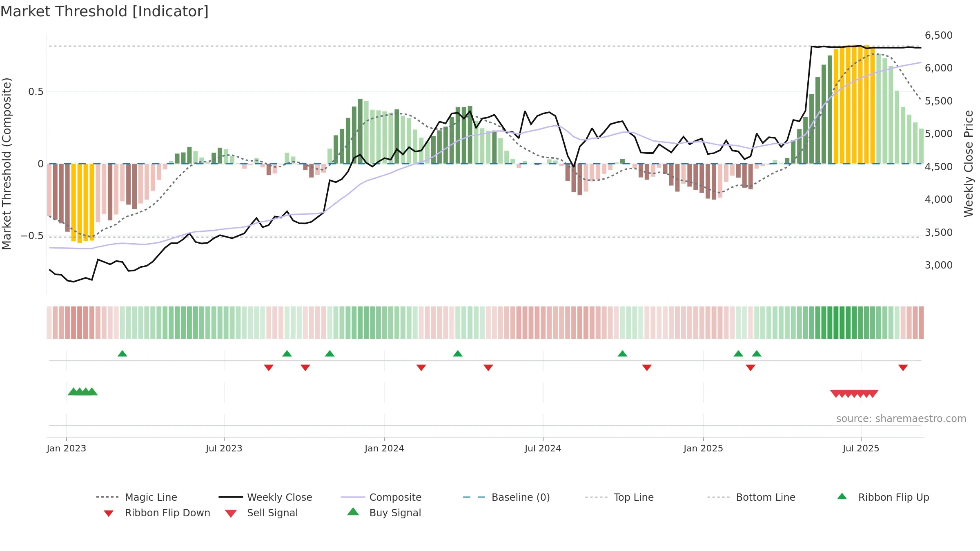
Task: Toggle the Bottom Line legend entry
Action: coord(751,497)
